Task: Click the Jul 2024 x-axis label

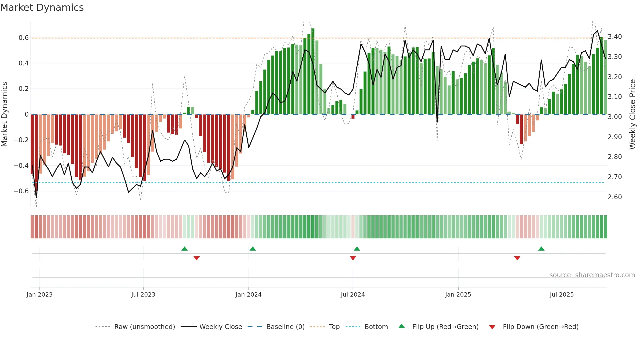Action: 353,294
